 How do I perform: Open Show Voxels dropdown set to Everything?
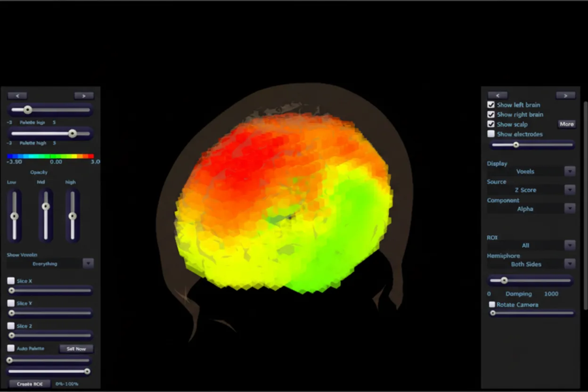point(88,264)
